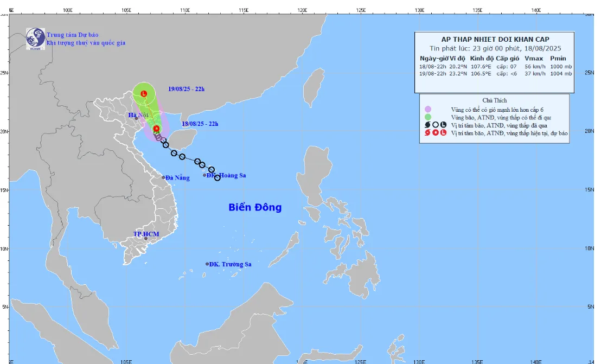The image size is (601, 364).
Task: Click the AP THAP NHIET DOI KHAN CAP title
Action: 494,39
